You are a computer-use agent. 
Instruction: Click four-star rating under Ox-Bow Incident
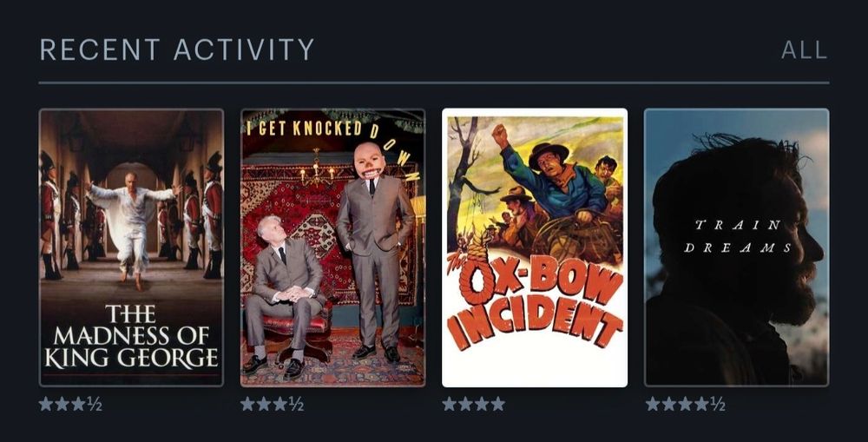pos(474,404)
